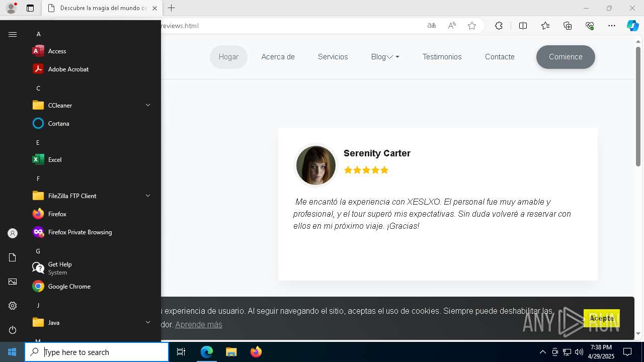Open the user account icon in the Start rail

13,233
